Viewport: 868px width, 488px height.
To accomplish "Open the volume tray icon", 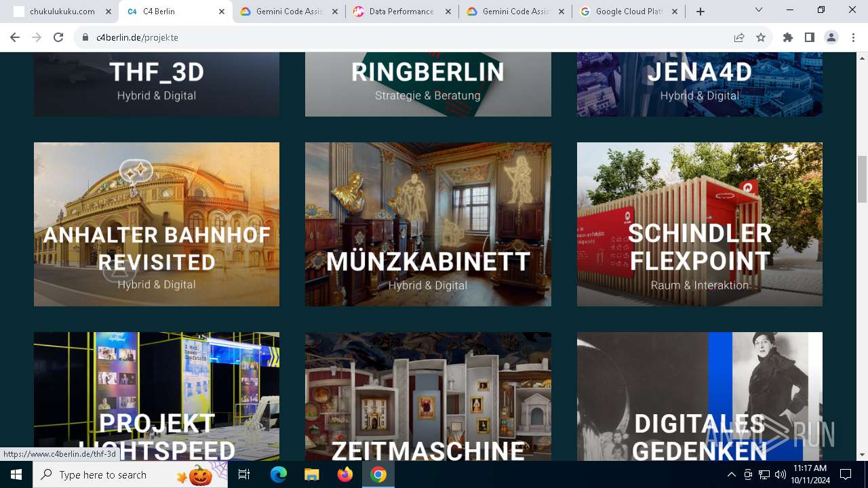I will 781,474.
